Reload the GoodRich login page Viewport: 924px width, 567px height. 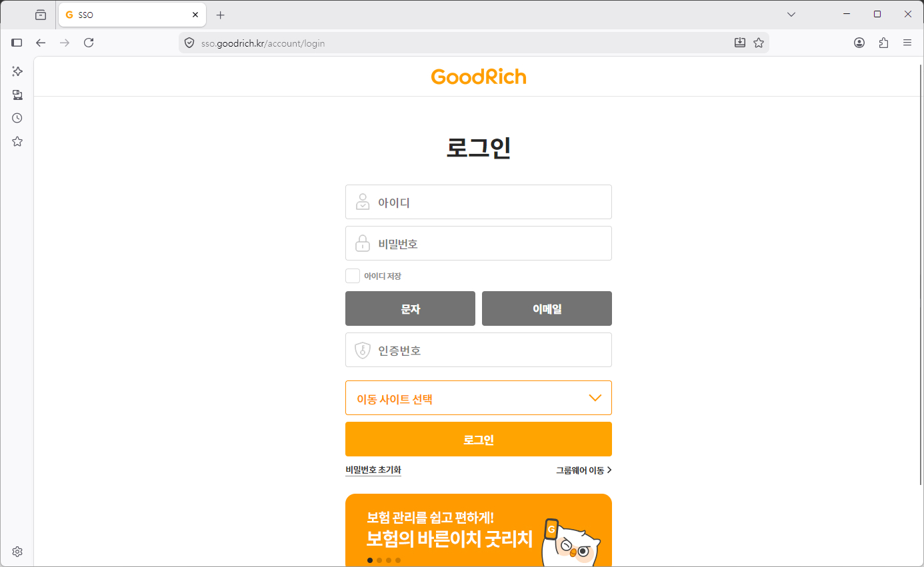click(89, 43)
